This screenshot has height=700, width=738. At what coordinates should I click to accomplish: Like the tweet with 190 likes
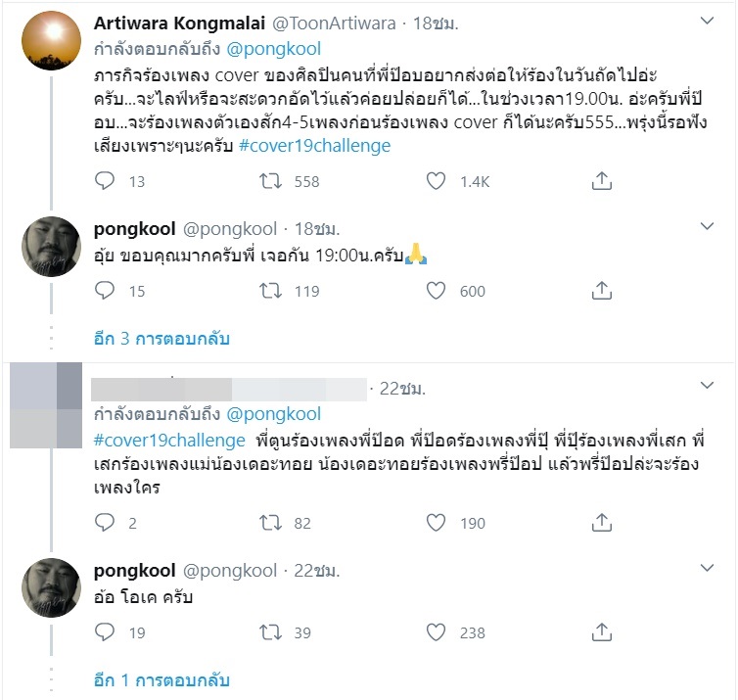[x=437, y=523]
